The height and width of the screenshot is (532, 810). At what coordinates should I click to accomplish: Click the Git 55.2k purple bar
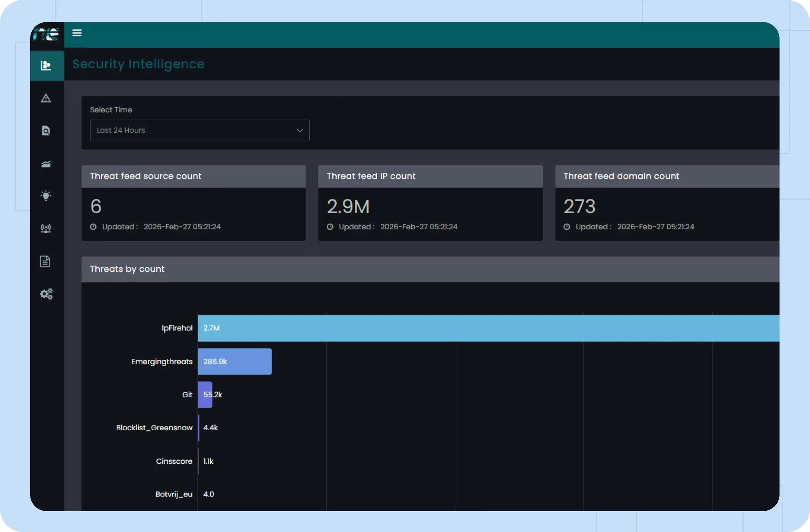(x=205, y=395)
